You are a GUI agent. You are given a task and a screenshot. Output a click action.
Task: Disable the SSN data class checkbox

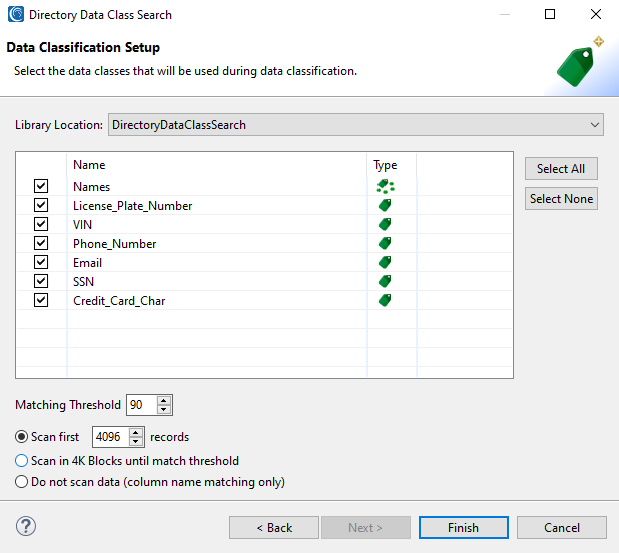41,281
